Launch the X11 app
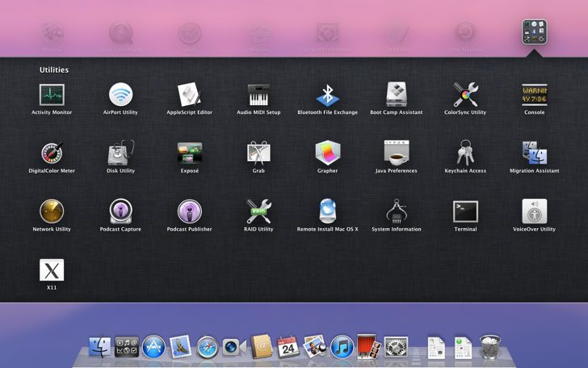The image size is (588, 368). 52,269
